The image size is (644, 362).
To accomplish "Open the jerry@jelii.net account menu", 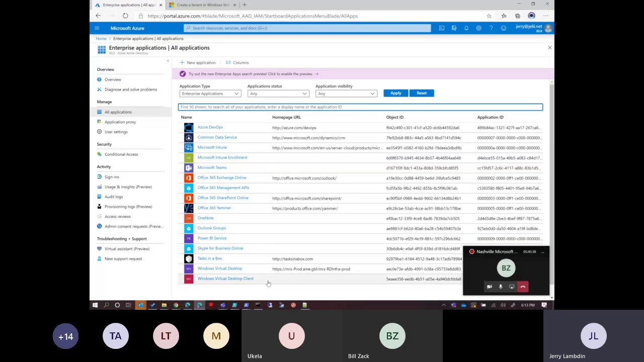I will [x=533, y=28].
